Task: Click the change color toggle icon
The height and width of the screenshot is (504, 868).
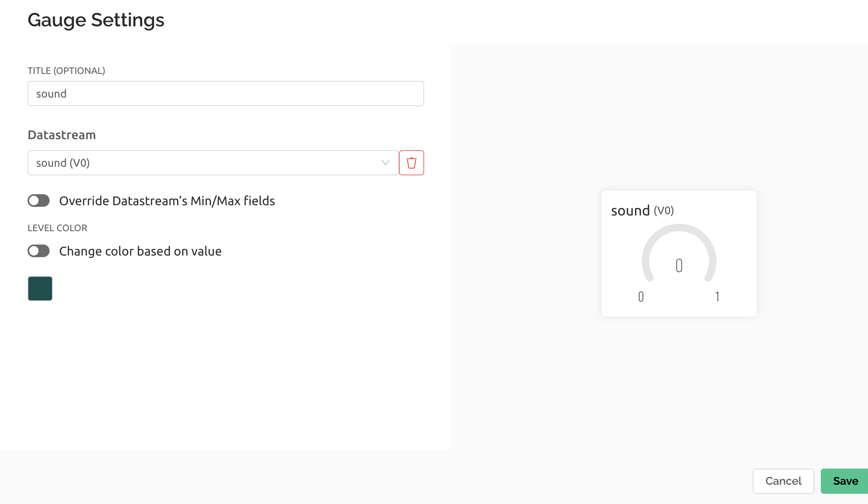Action: point(39,251)
